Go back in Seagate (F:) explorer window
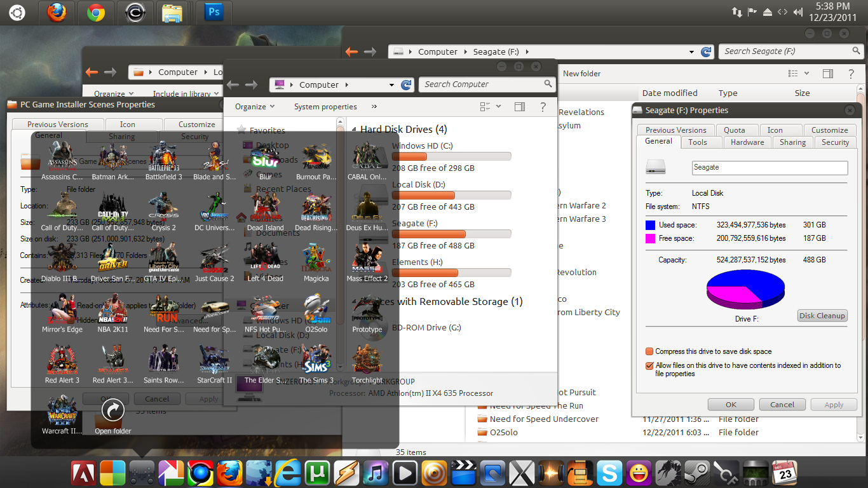 point(351,52)
